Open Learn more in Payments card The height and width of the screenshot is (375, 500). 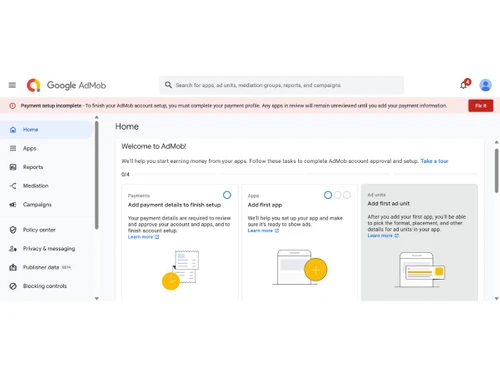(x=143, y=237)
